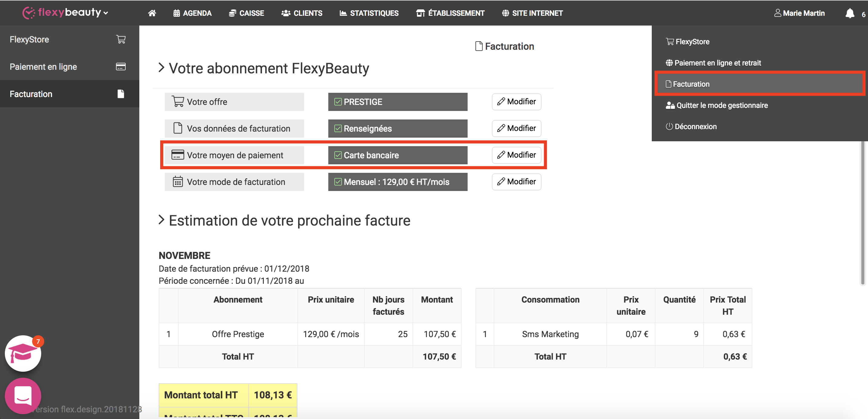Open the SITE INTERNET menu

click(x=532, y=13)
